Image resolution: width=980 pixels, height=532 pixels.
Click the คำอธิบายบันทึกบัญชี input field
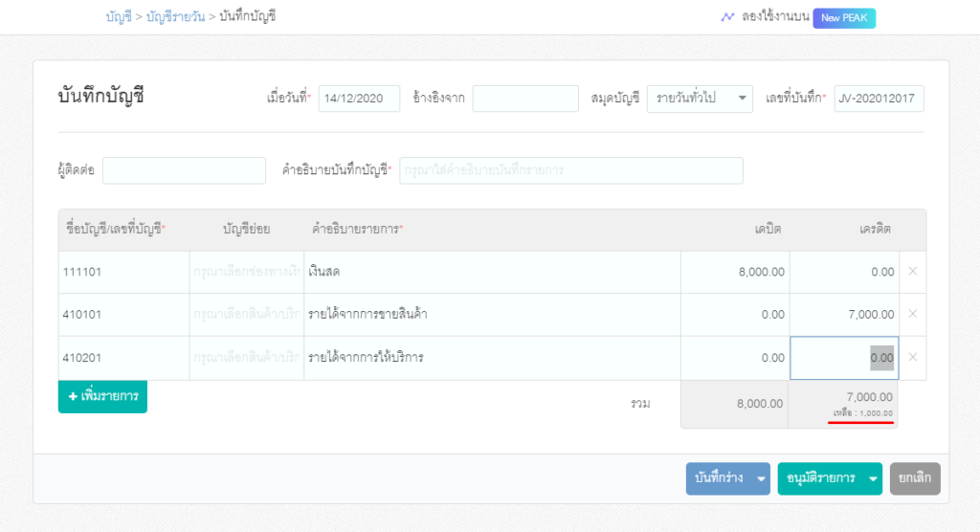pos(571,170)
